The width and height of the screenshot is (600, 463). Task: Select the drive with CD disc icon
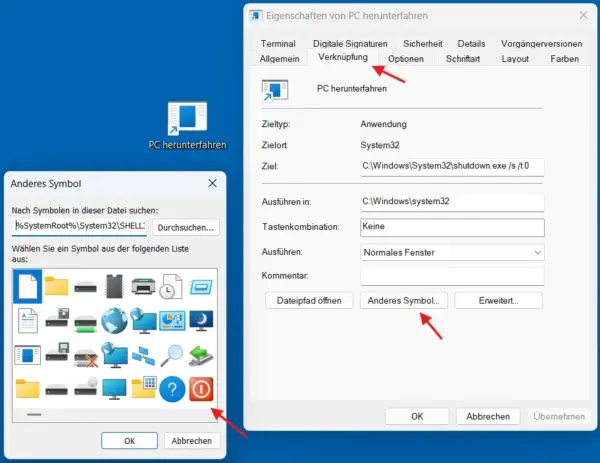[86, 386]
